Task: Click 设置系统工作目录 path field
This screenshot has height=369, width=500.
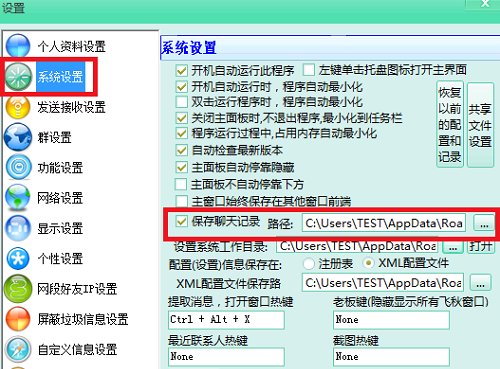Action: click(357, 247)
